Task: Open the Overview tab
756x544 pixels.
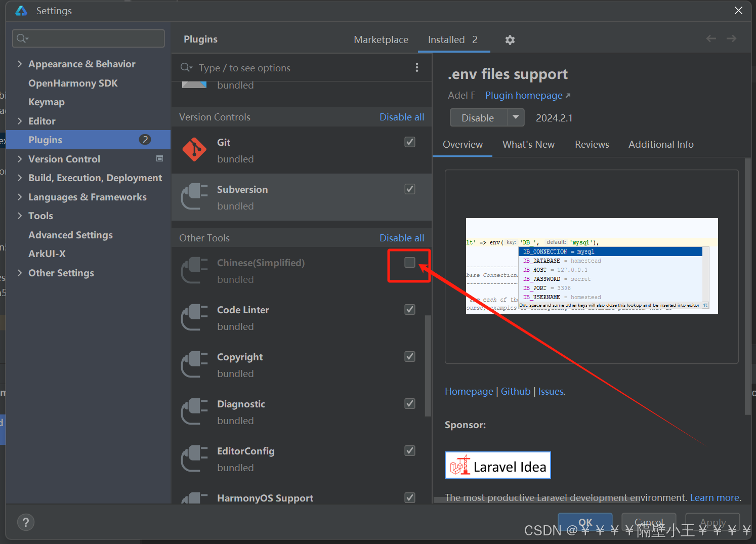Action: [463, 144]
